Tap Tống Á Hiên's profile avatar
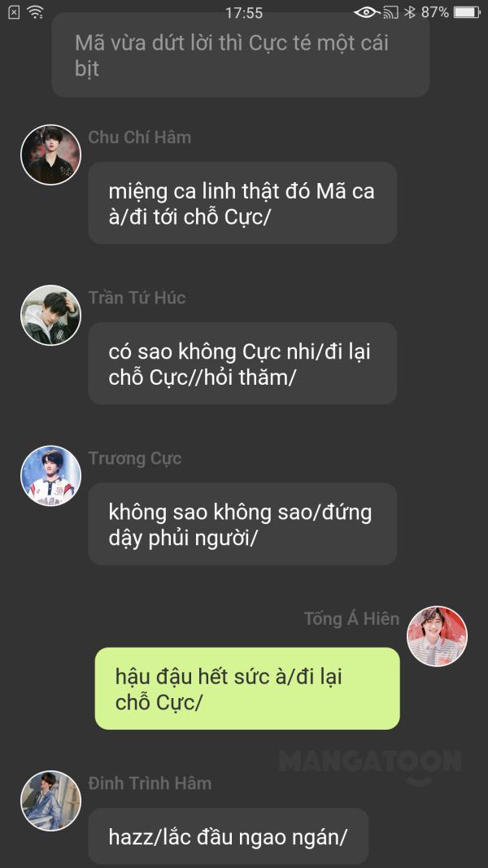 tap(437, 637)
